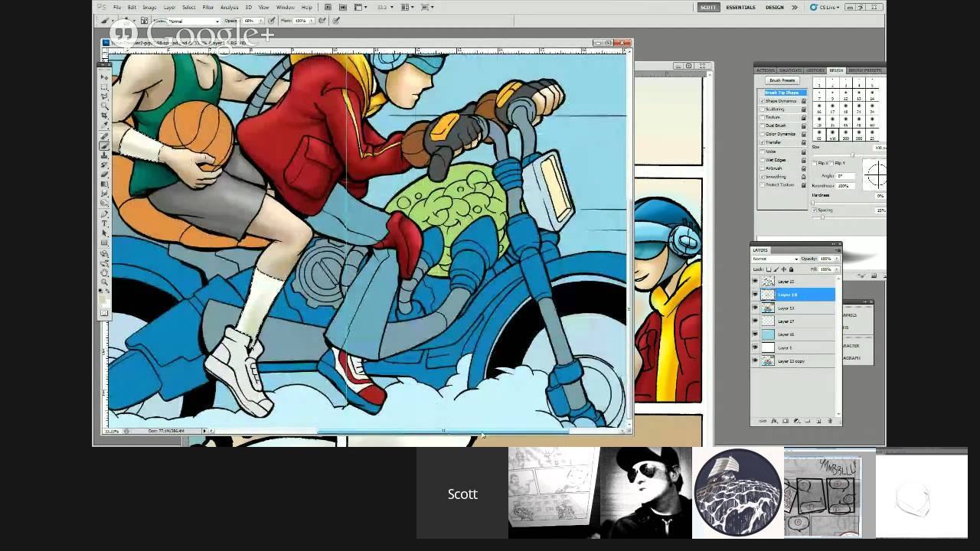Click the Essentials workspace button

click(x=740, y=8)
